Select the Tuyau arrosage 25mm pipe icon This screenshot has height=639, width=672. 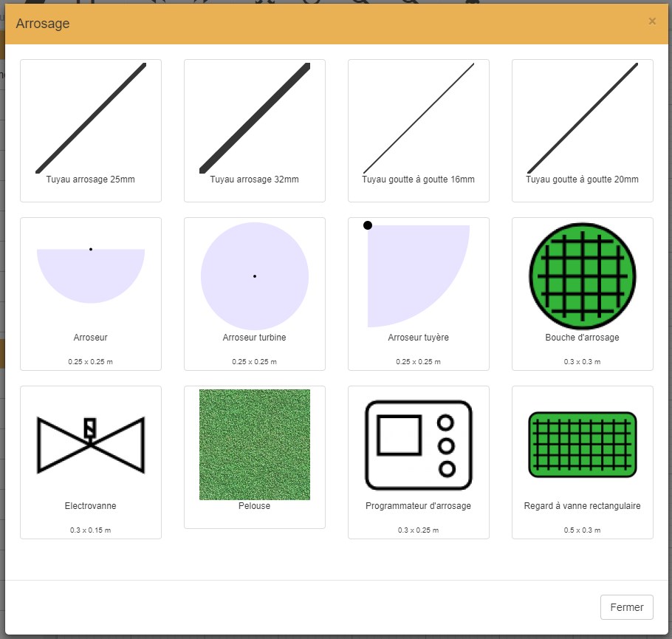click(91, 118)
